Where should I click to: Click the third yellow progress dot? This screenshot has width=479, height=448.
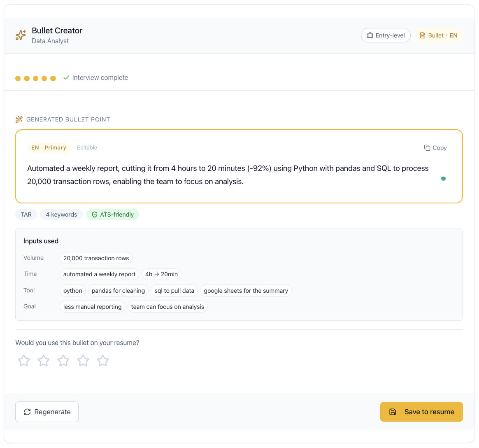tap(35, 79)
